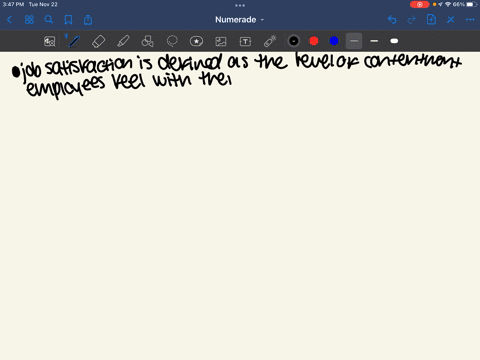Add a new page

pos(431,20)
